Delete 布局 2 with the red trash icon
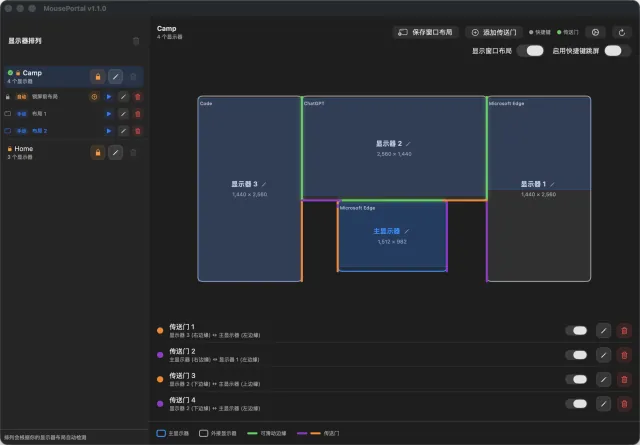The width and height of the screenshot is (640, 445). (x=138, y=131)
